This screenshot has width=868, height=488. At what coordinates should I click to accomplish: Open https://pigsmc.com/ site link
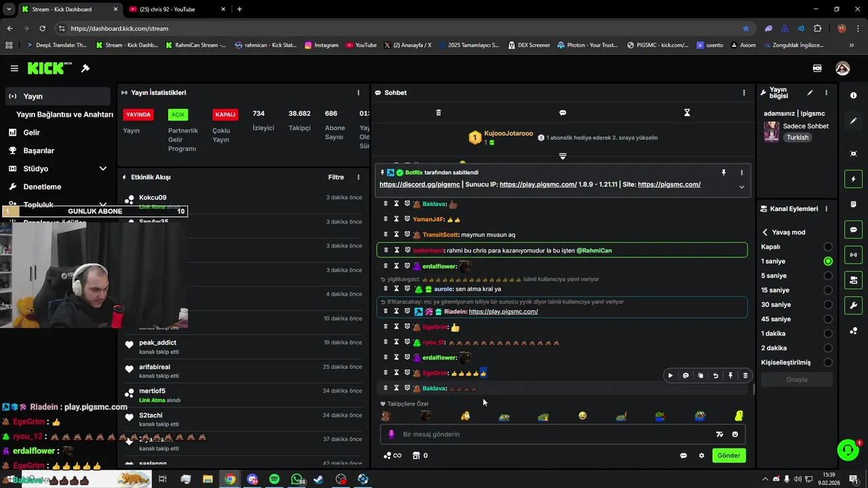pyautogui.click(x=669, y=184)
